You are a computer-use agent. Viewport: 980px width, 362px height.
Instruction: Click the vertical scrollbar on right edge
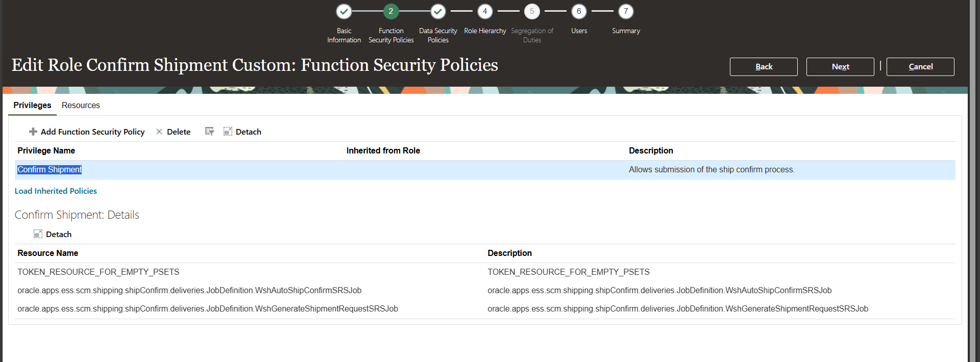(x=973, y=181)
